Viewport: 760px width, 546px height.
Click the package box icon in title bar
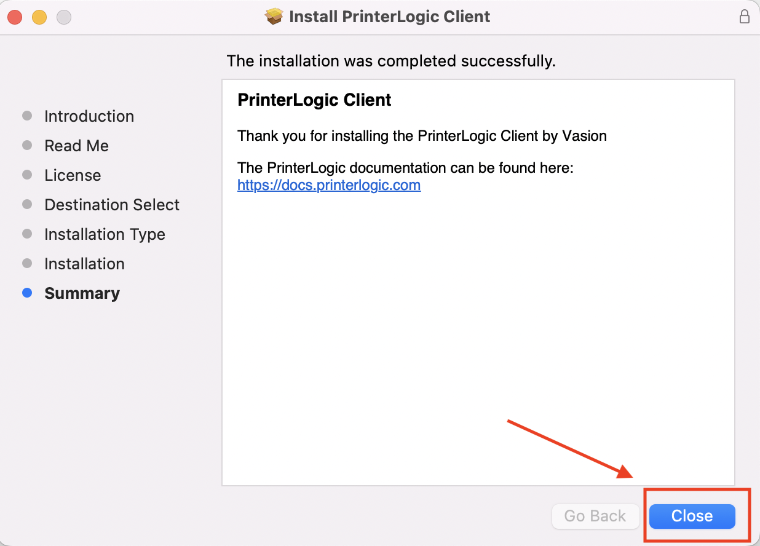(x=274, y=17)
